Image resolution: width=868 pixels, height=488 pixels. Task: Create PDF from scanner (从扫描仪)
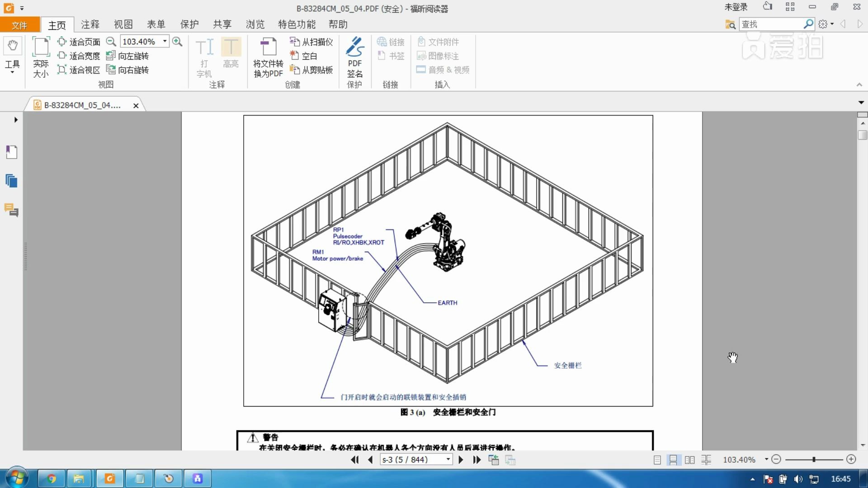pyautogui.click(x=311, y=42)
